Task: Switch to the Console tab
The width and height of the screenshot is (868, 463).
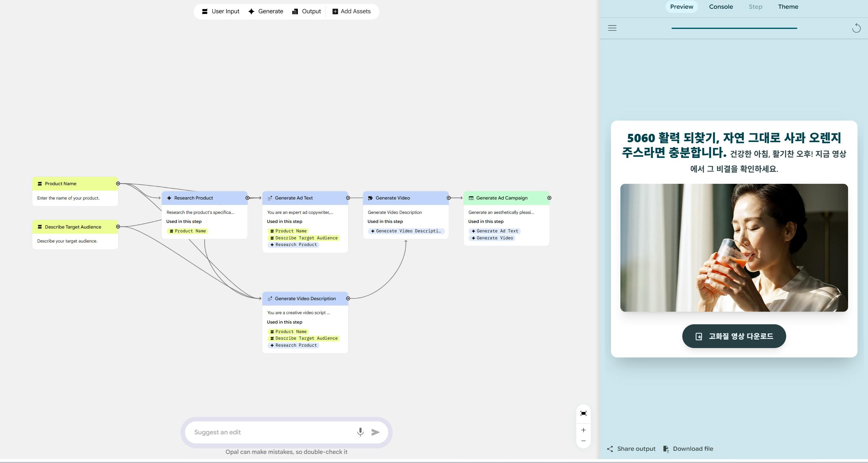Action: click(x=721, y=7)
